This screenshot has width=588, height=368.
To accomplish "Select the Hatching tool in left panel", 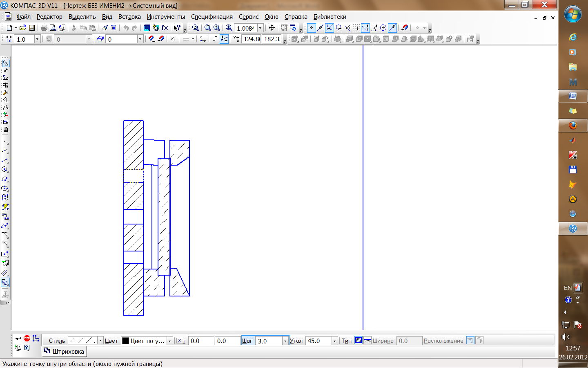I will point(5,282).
